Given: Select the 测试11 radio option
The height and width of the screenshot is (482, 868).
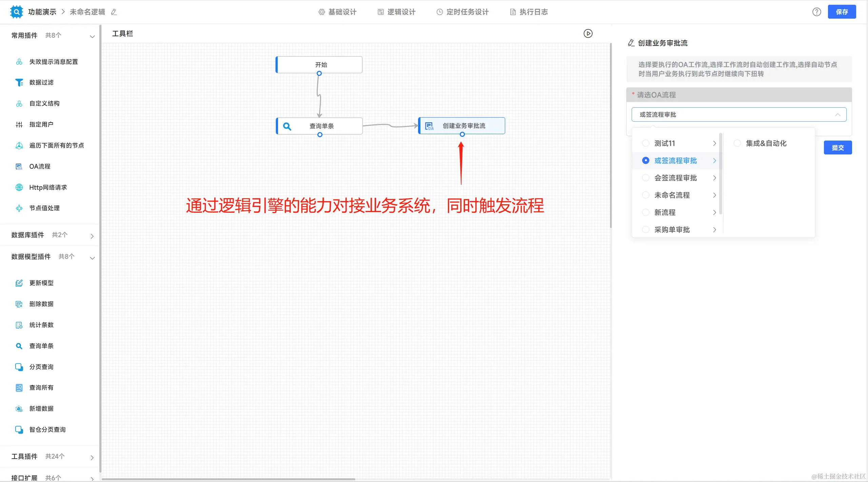Looking at the screenshot, I should click(646, 143).
